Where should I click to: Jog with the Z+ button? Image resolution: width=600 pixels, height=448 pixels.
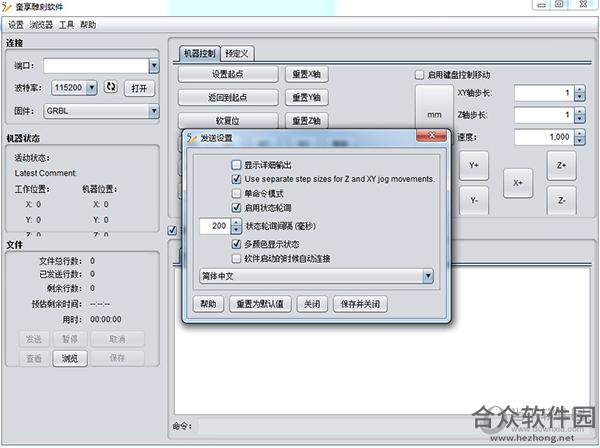click(561, 165)
